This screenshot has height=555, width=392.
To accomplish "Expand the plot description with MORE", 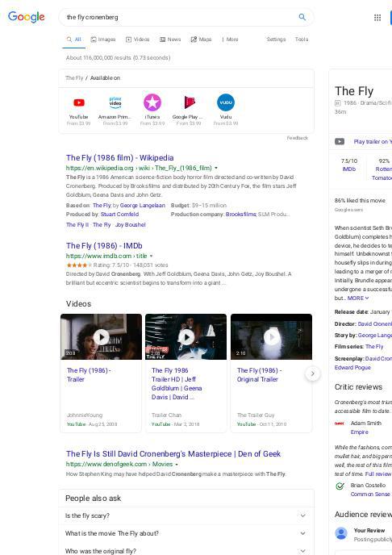I will pyautogui.click(x=358, y=298).
